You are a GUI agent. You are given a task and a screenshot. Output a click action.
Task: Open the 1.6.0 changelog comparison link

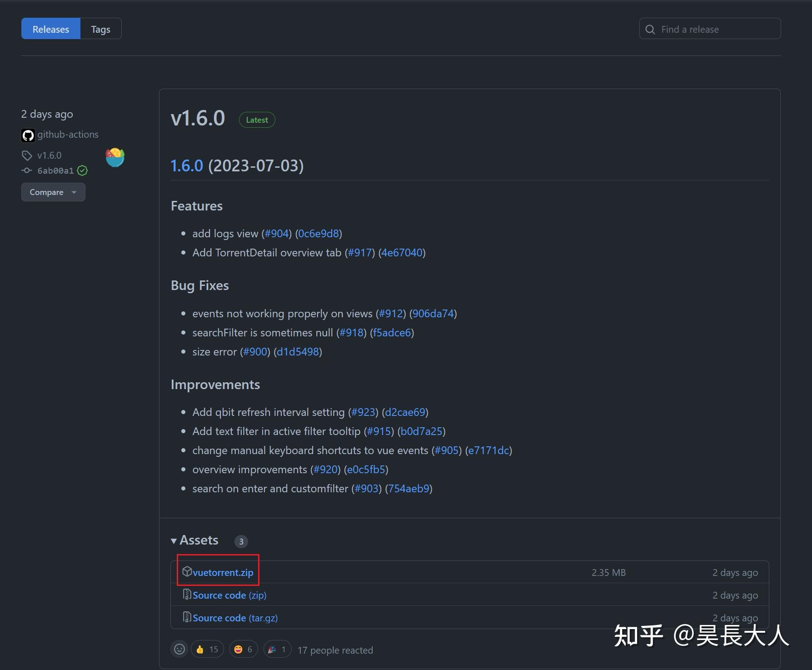(x=187, y=165)
